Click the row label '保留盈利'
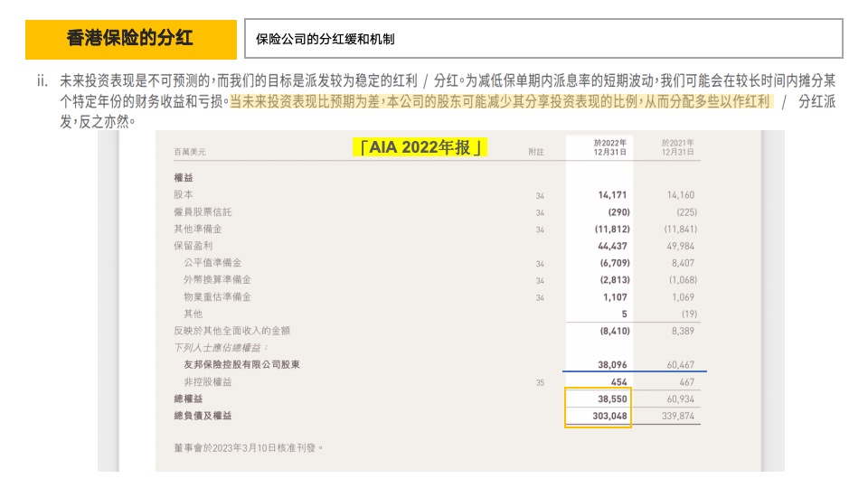Image resolution: width=868 pixels, height=488 pixels. (193, 246)
